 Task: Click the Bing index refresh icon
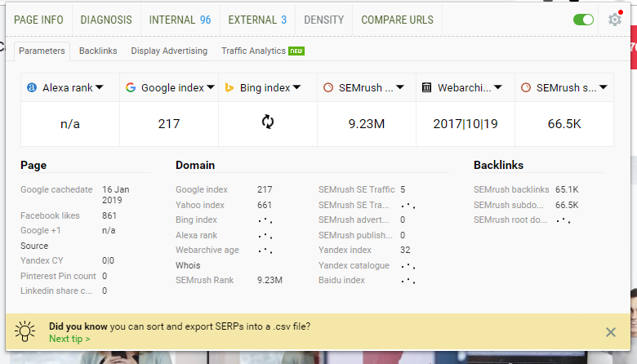pos(267,122)
